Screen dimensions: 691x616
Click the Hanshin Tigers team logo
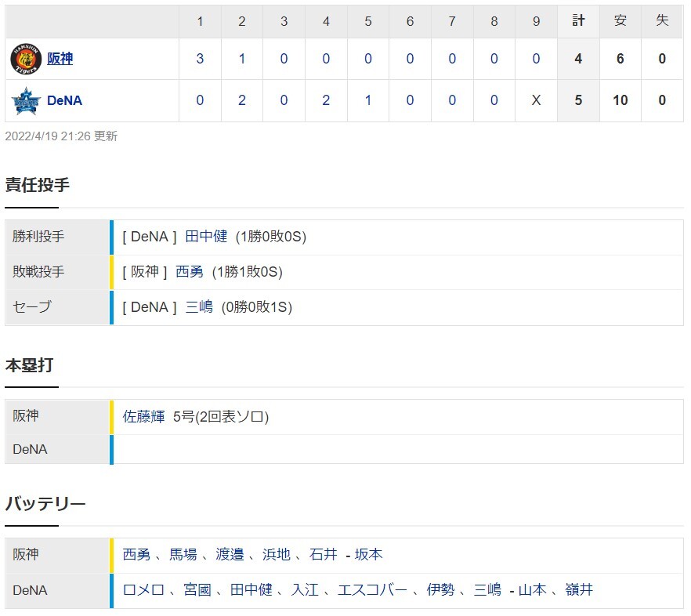[x=26, y=59]
